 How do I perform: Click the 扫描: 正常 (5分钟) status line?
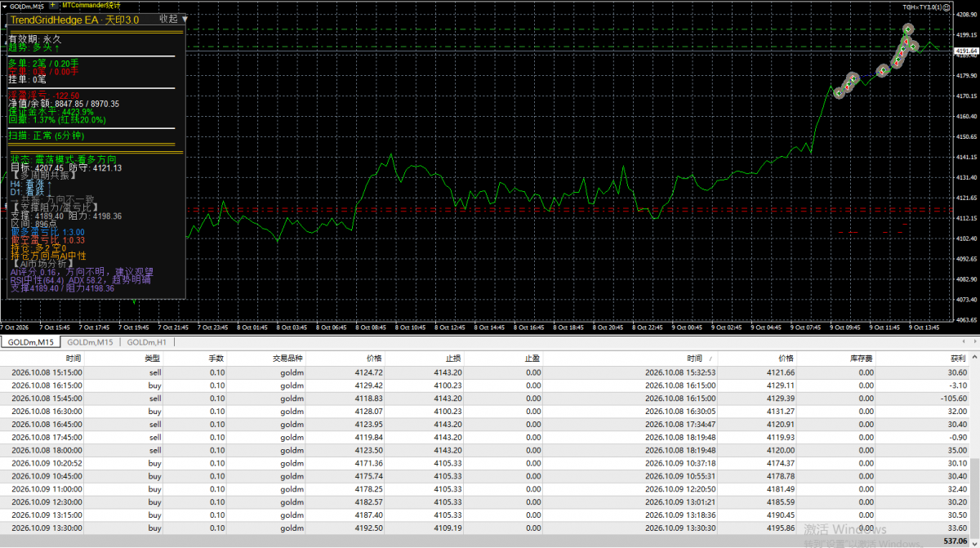pos(46,136)
